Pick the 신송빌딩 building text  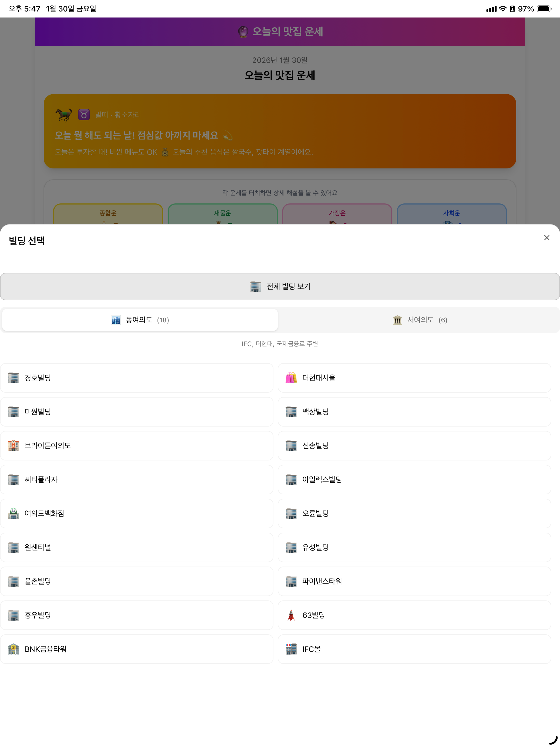point(316,446)
